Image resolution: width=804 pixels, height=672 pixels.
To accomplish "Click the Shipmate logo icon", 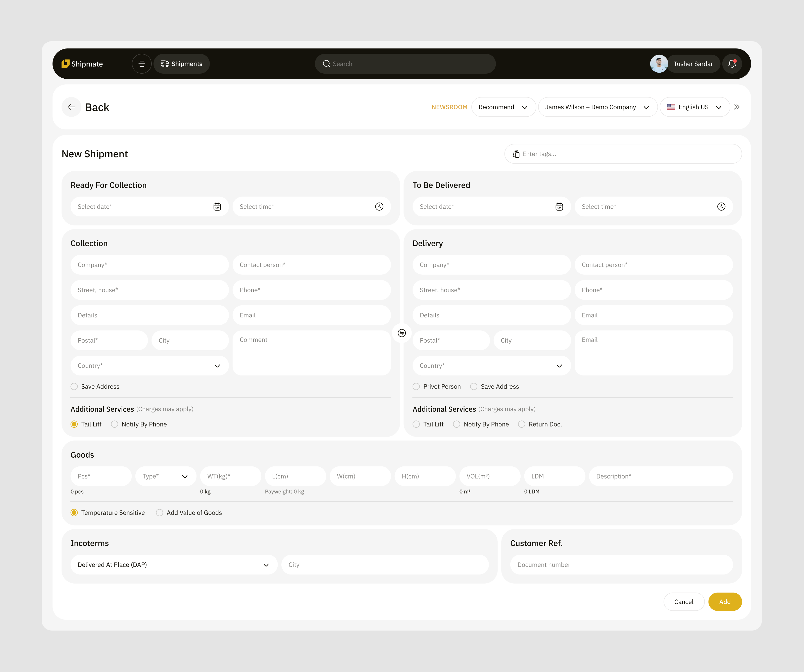I will pyautogui.click(x=66, y=64).
